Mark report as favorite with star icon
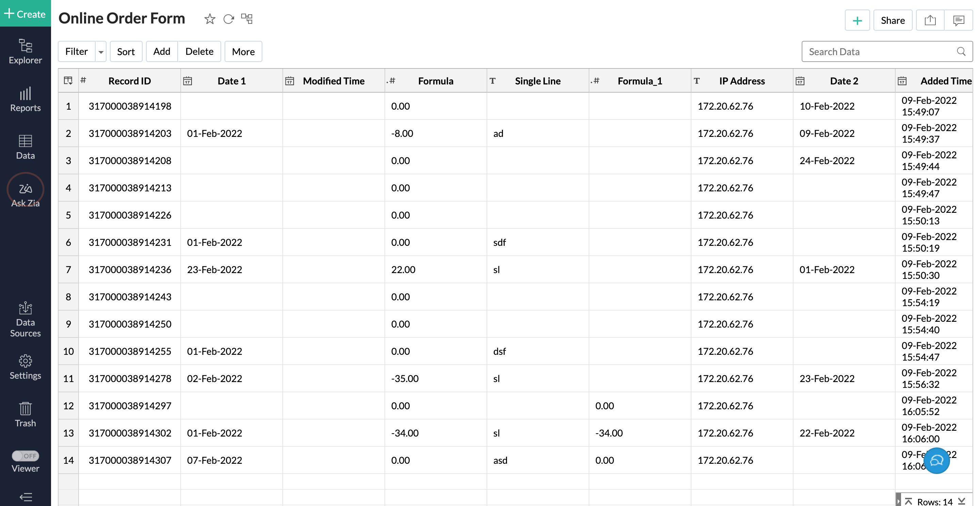Viewport: 980px width, 506px height. [x=210, y=19]
